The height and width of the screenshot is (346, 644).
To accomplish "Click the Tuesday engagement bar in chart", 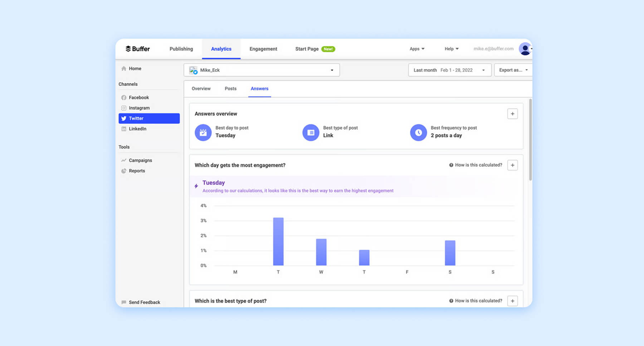I will tap(278, 242).
